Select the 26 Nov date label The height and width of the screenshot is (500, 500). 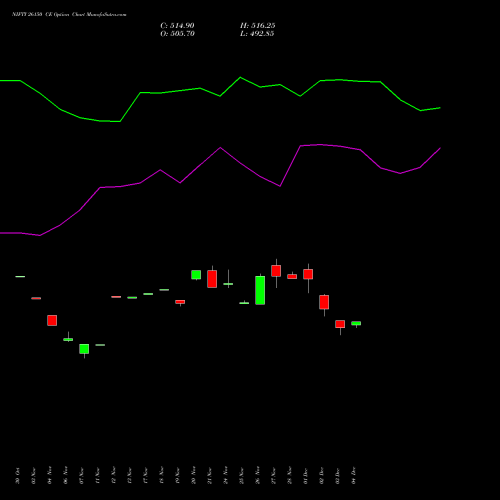pyautogui.click(x=258, y=476)
